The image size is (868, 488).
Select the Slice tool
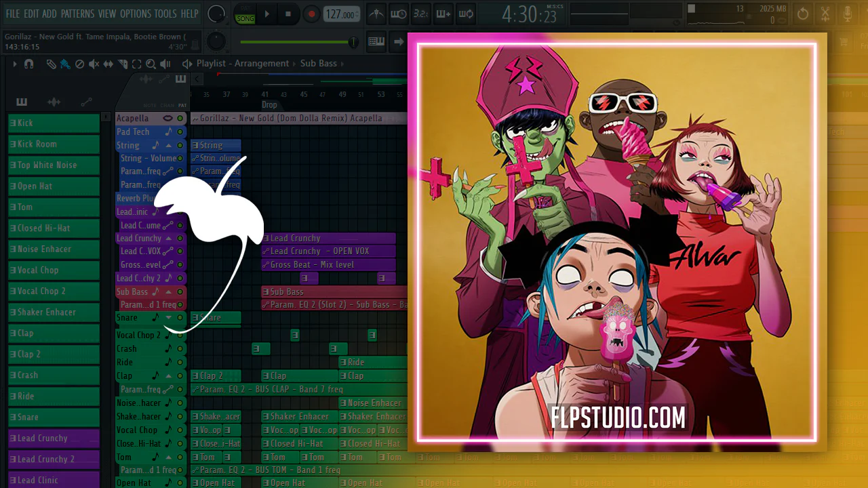[123, 64]
